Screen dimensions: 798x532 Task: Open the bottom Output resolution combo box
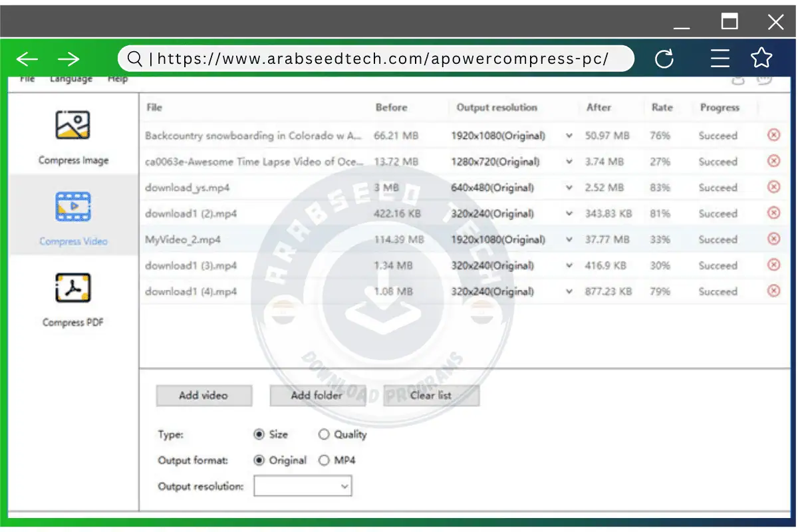pos(303,486)
